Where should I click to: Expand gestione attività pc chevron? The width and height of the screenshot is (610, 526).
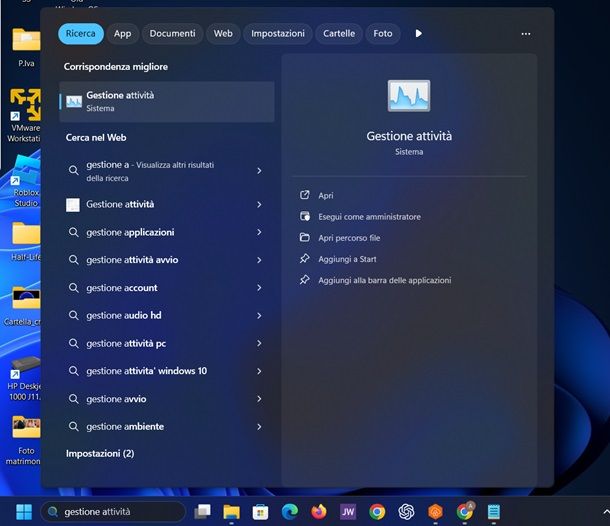(259, 344)
